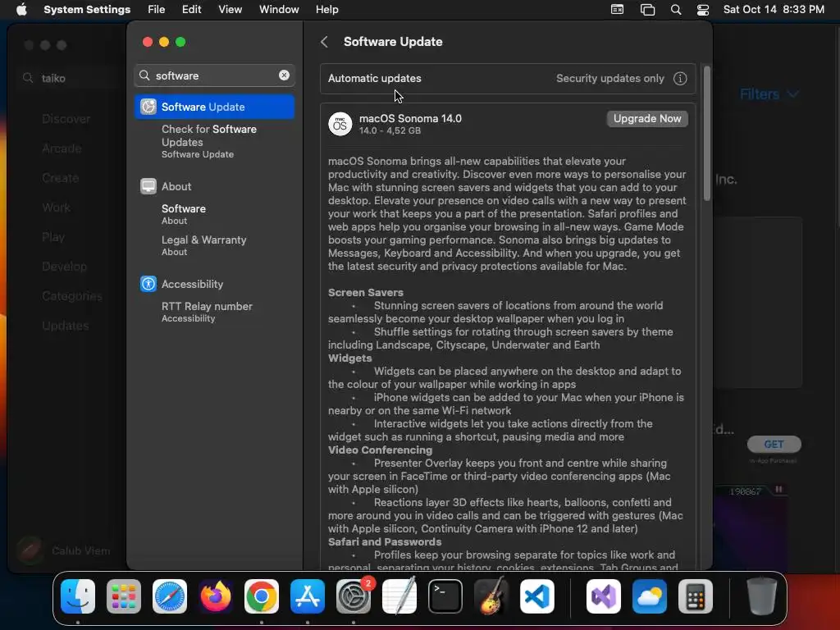Open the Edit menu
840x630 pixels.
191,10
